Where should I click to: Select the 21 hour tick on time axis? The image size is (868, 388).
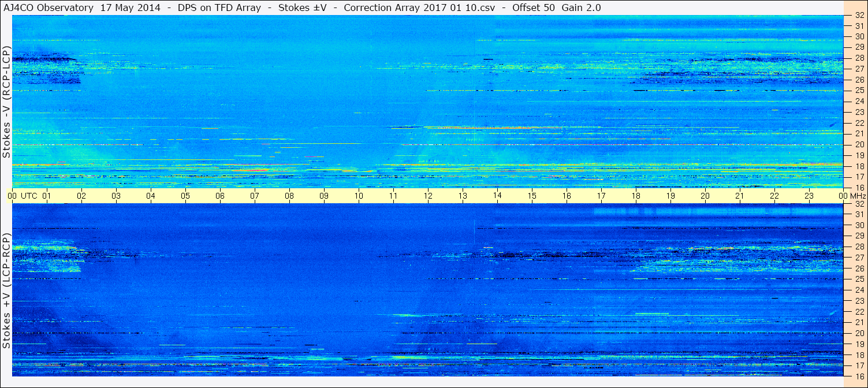tap(740, 196)
